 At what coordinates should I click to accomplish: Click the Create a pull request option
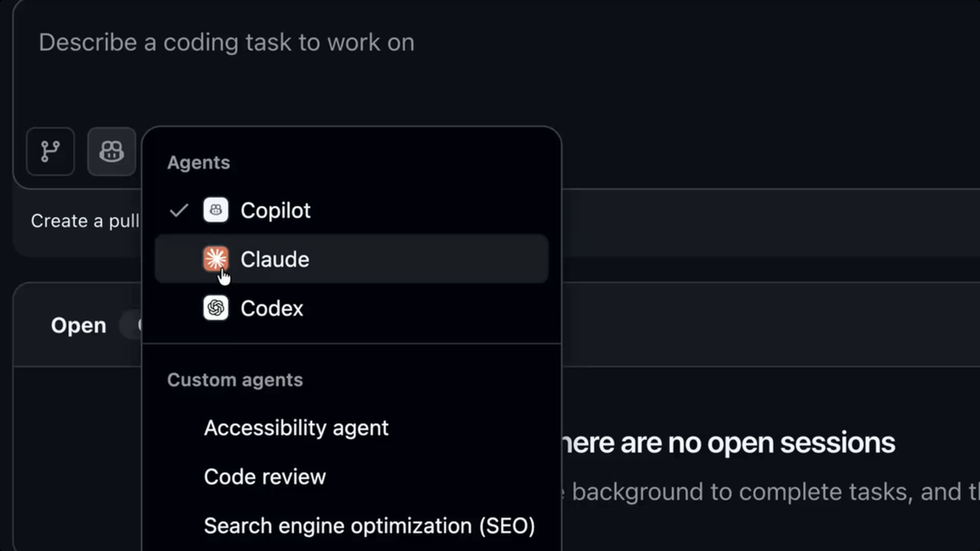click(85, 220)
